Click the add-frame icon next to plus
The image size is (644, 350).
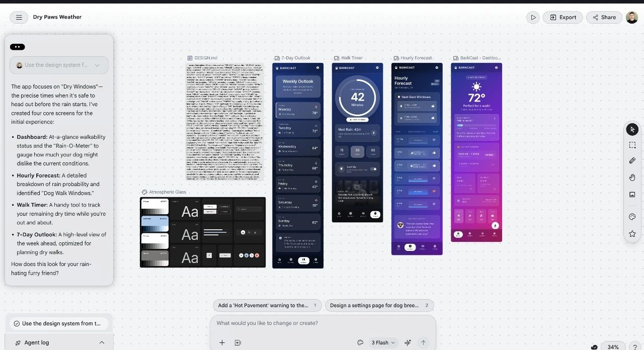coord(238,342)
